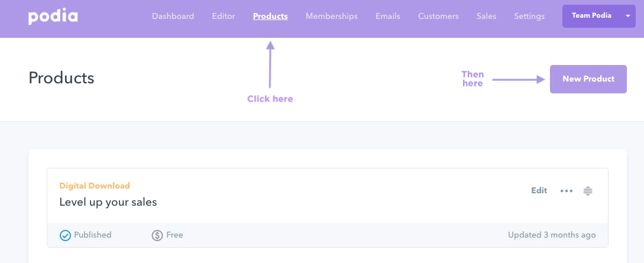Viewport: 644px width, 263px height.
Task: Select the Products navigation item
Action: click(270, 17)
